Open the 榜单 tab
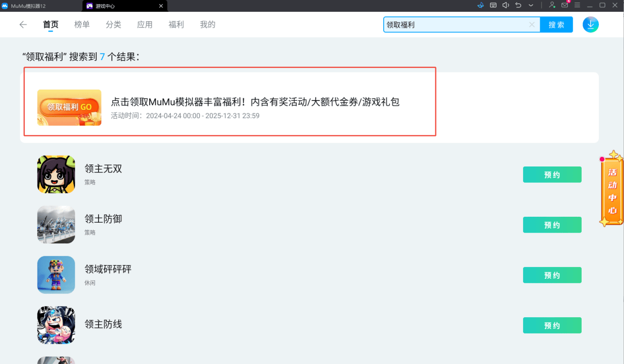 point(82,25)
